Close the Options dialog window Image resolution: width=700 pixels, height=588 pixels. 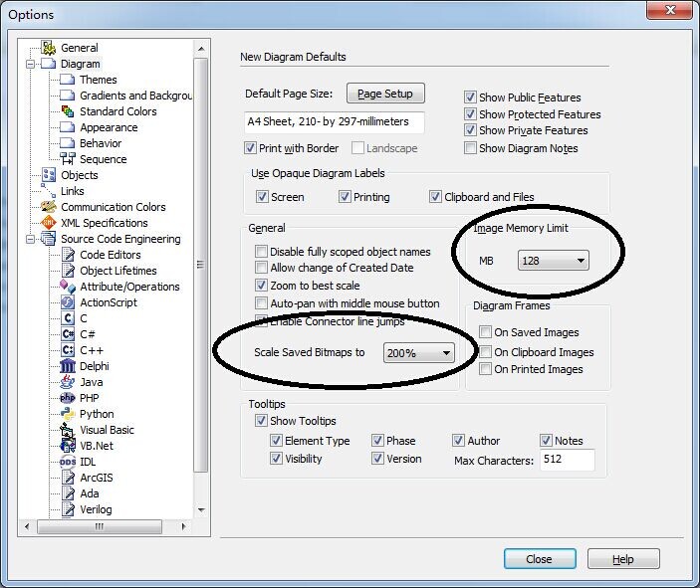pyautogui.click(x=669, y=10)
